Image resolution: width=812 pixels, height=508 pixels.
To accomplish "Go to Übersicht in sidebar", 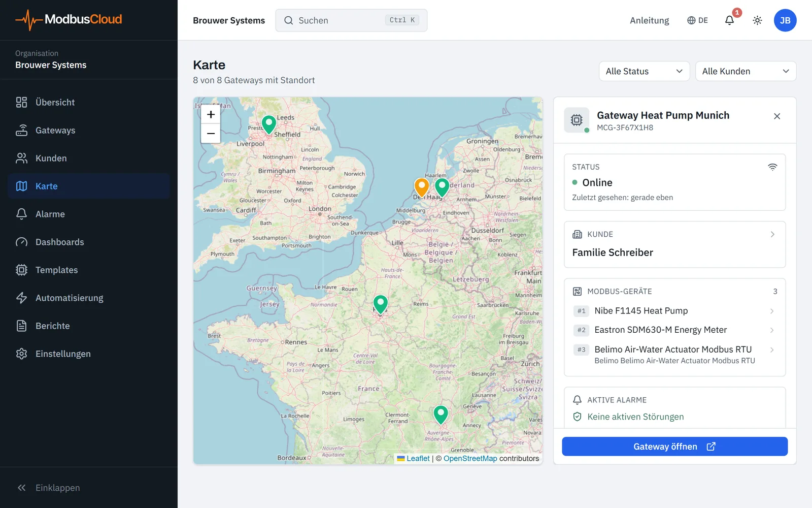I will tap(89, 102).
